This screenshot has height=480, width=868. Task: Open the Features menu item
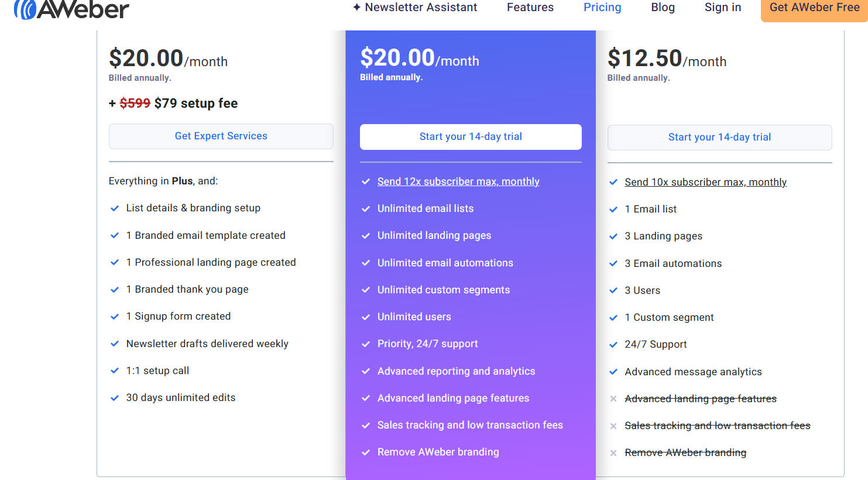click(x=530, y=7)
